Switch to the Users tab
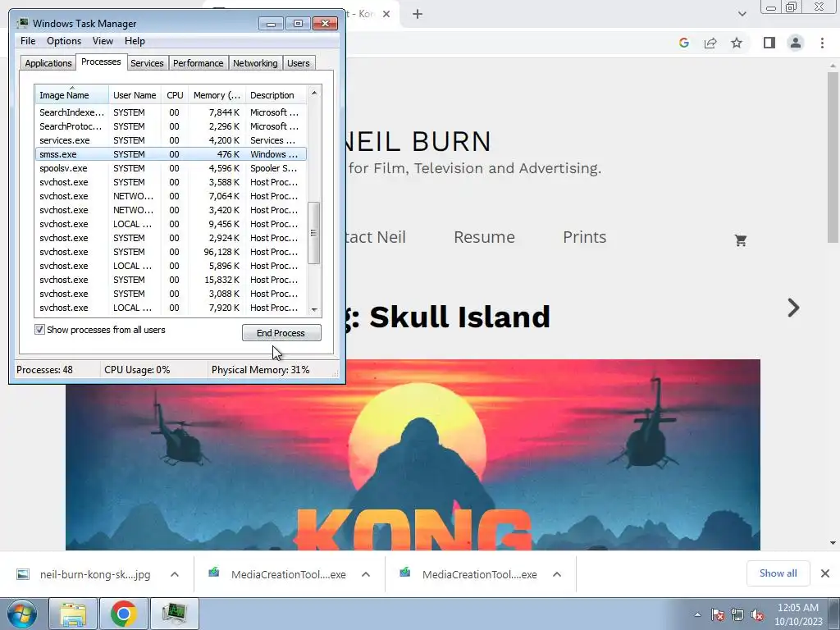The height and width of the screenshot is (630, 840). (x=299, y=62)
